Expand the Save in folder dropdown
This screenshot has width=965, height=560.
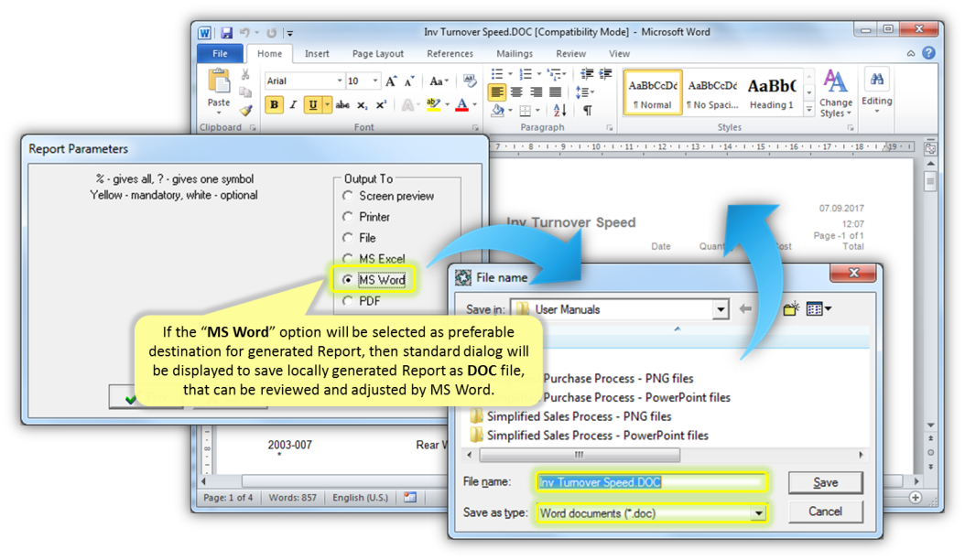click(721, 309)
